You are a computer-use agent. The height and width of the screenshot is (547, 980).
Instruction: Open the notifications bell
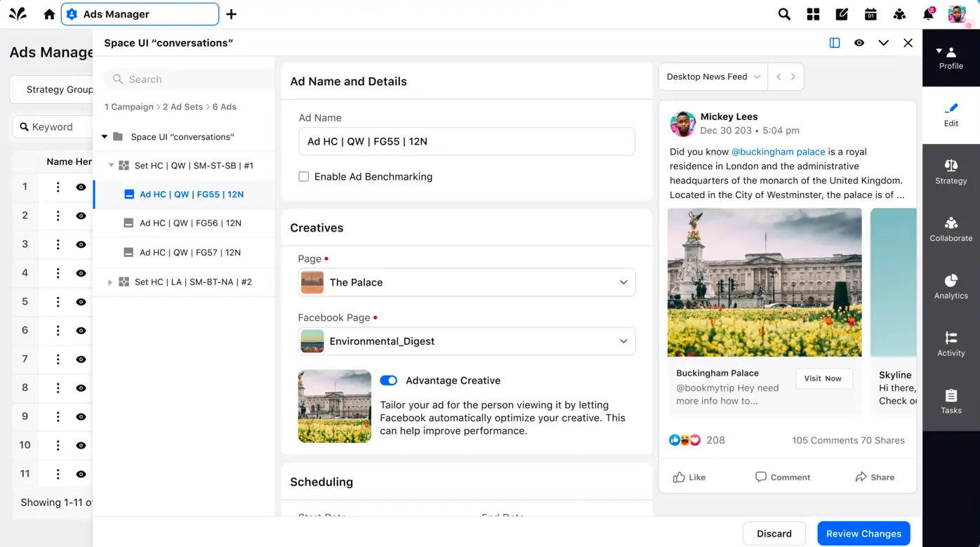928,14
